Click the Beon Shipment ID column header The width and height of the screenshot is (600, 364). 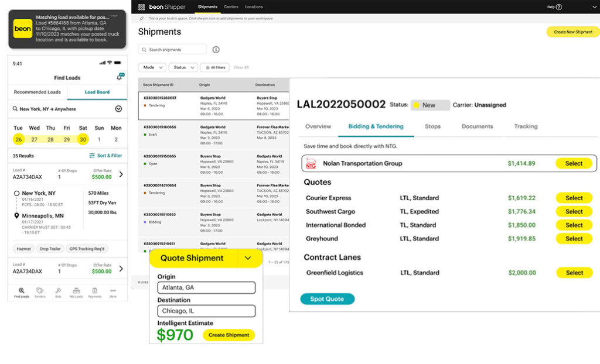[158, 85]
